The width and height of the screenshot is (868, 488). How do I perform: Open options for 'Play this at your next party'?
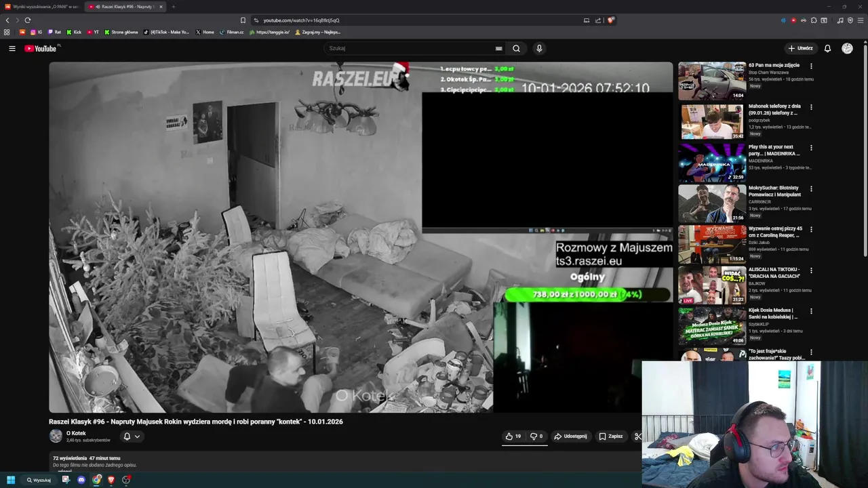click(x=811, y=148)
